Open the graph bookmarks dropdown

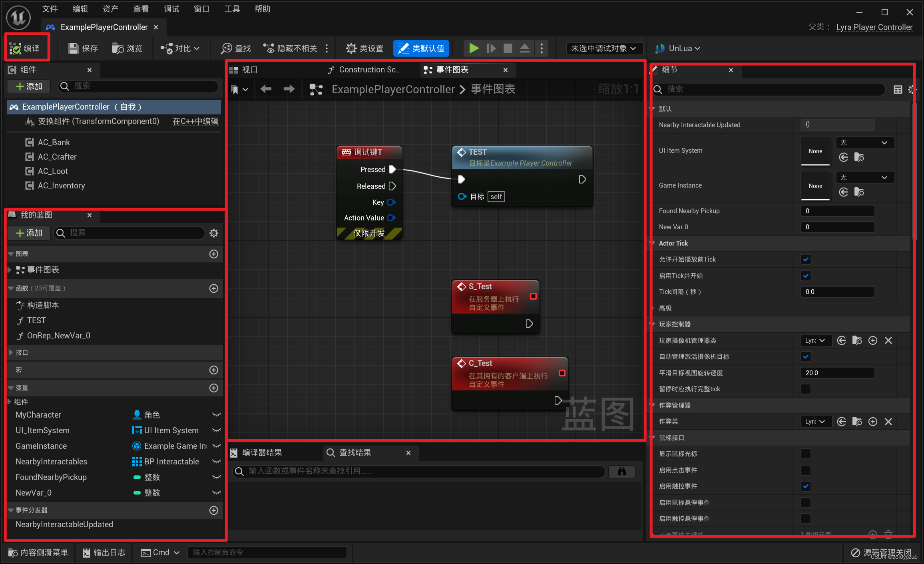[239, 89]
